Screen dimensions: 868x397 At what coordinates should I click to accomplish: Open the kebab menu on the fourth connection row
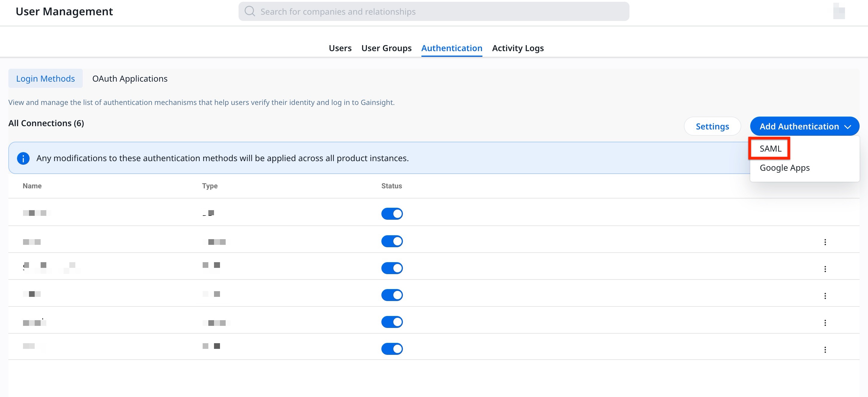pyautogui.click(x=825, y=296)
